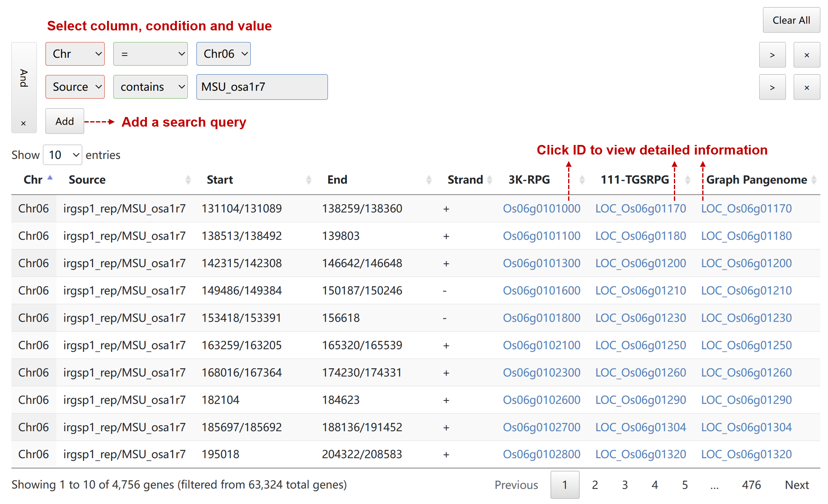Image resolution: width=828 pixels, height=504 pixels.
Task: Jump to last page 476
Action: [x=751, y=485]
